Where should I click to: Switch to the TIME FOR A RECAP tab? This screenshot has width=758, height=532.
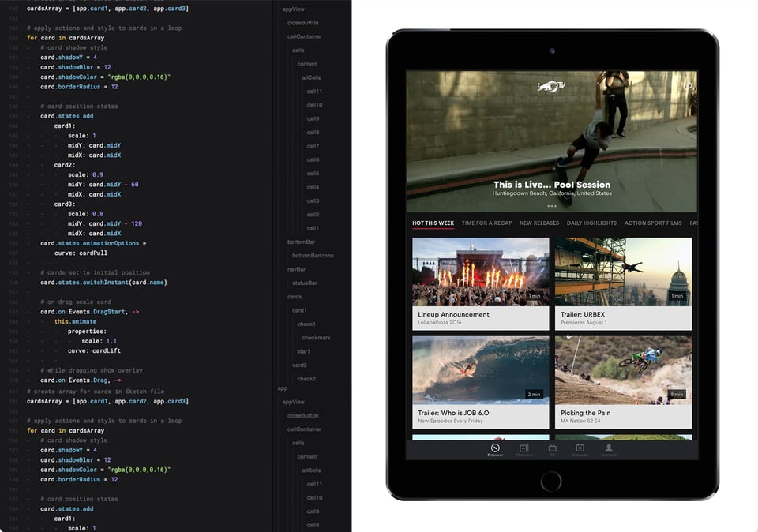[x=486, y=223]
